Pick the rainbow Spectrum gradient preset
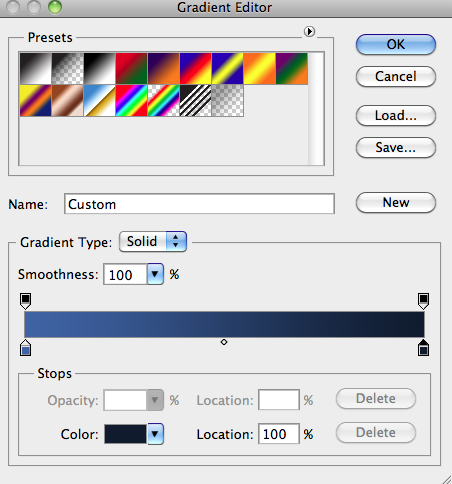Screen dimensions: 452x484 132,100
